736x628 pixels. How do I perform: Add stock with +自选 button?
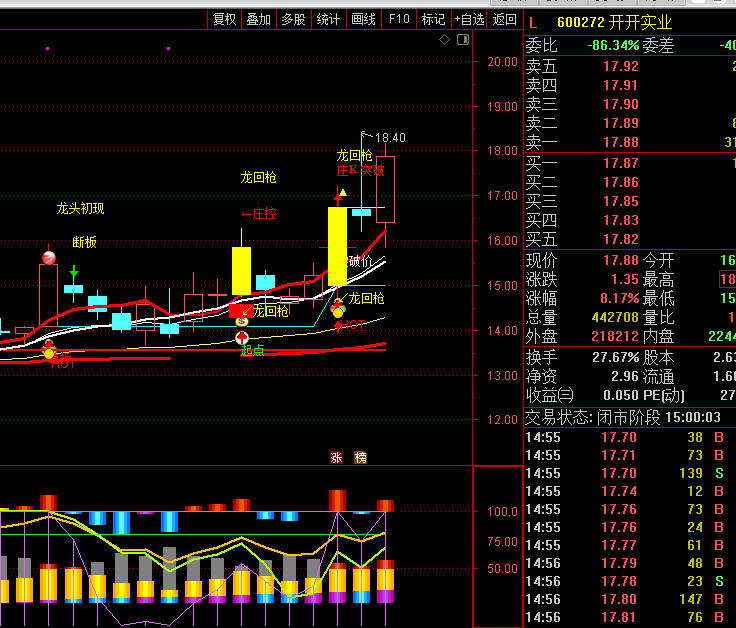[x=469, y=19]
